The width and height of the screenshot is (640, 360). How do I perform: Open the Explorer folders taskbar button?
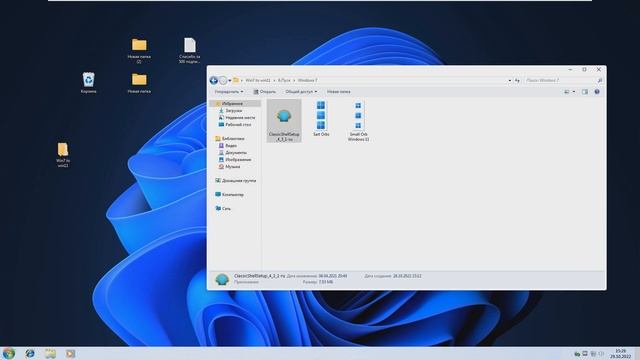50,353
